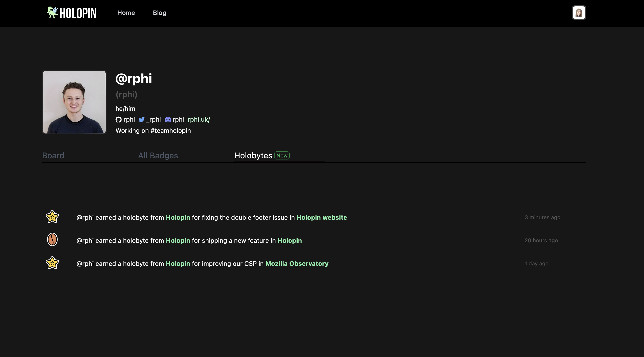
Task: Click the Holobytes New badge indicator
Action: tap(281, 155)
